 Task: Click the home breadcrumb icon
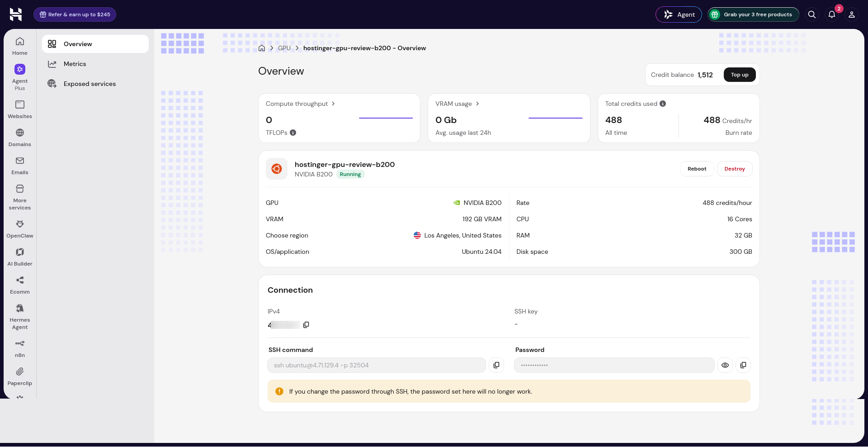click(x=262, y=48)
